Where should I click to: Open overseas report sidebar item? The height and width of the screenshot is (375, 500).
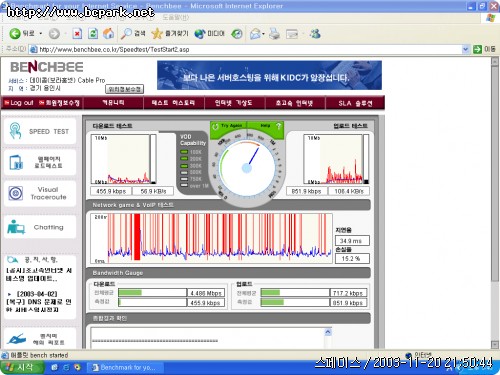[x=40, y=338]
